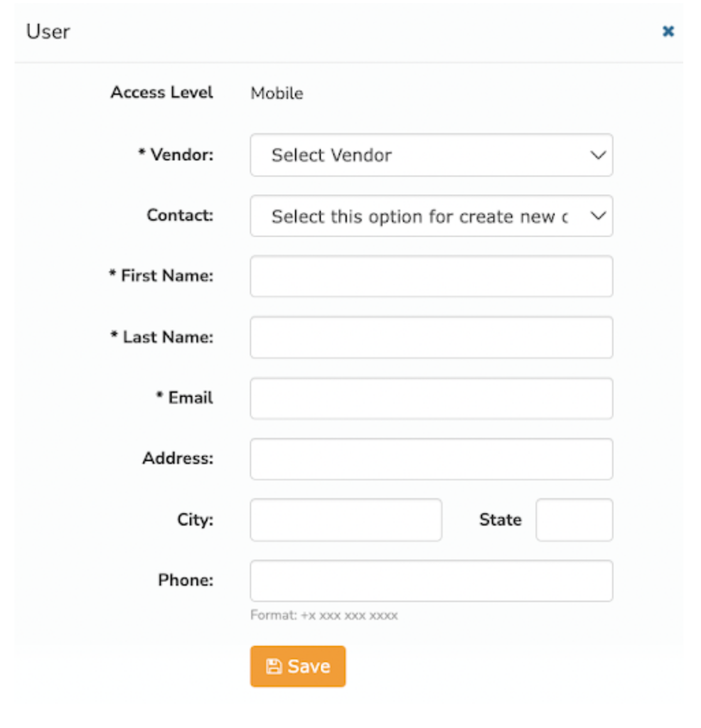Close the User dialog with the X icon
Viewport: 701px width, 728px height.
(668, 31)
